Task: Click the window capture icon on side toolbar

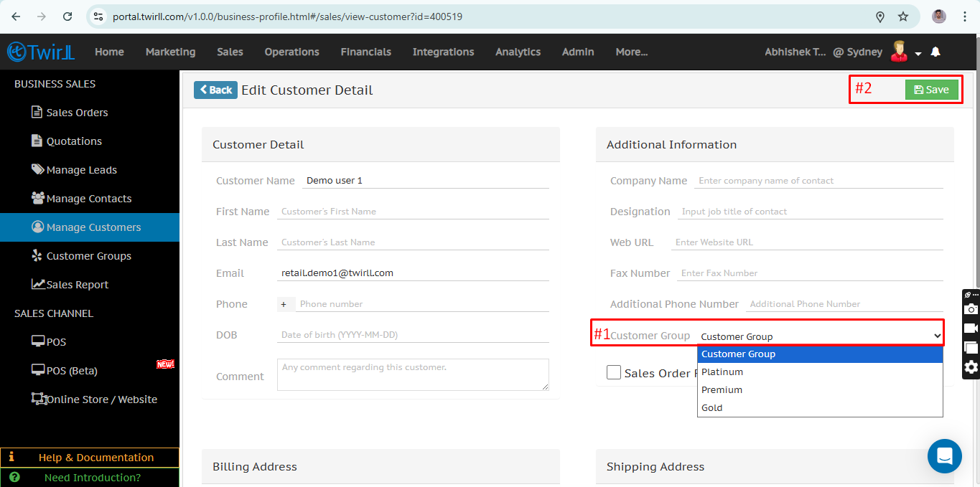Action: coord(971,348)
